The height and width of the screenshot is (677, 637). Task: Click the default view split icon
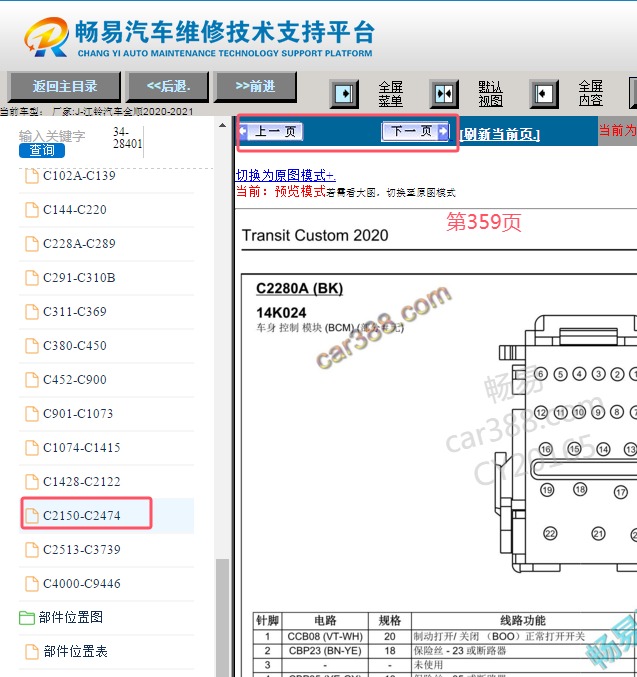point(444,94)
